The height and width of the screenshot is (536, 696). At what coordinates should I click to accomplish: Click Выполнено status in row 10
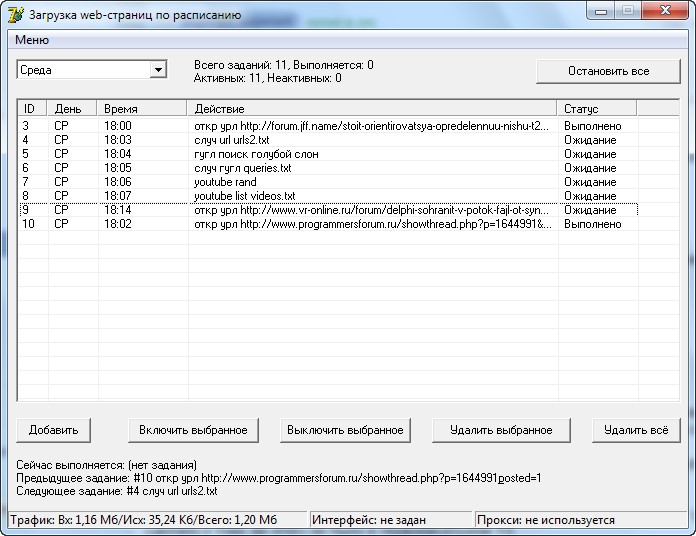[593, 224]
